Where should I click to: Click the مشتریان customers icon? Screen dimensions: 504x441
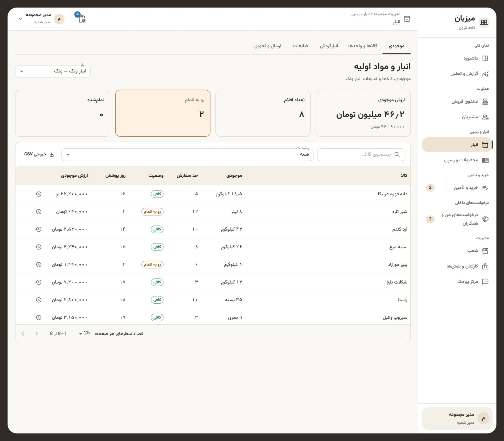point(485,117)
